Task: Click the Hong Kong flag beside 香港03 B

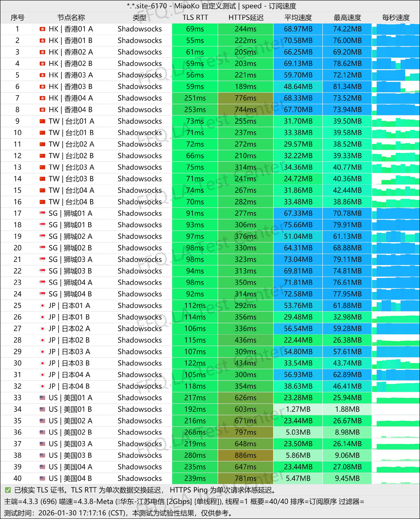Action: tap(42, 86)
